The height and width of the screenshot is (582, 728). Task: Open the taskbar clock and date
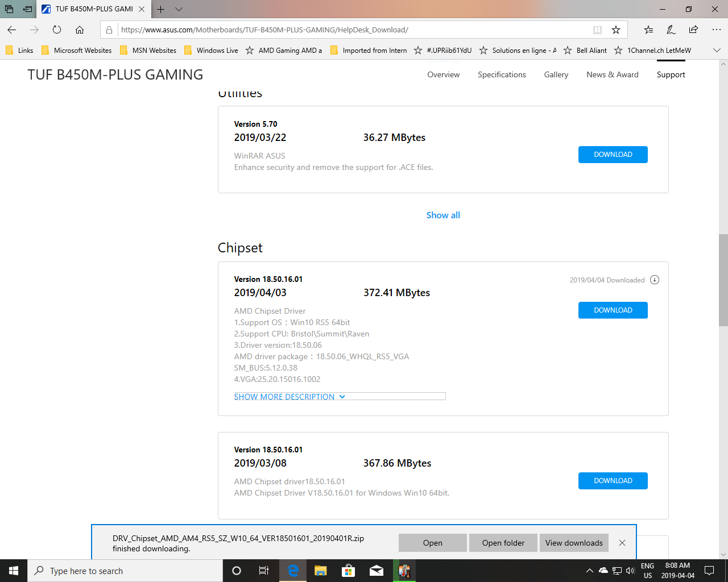pos(677,571)
